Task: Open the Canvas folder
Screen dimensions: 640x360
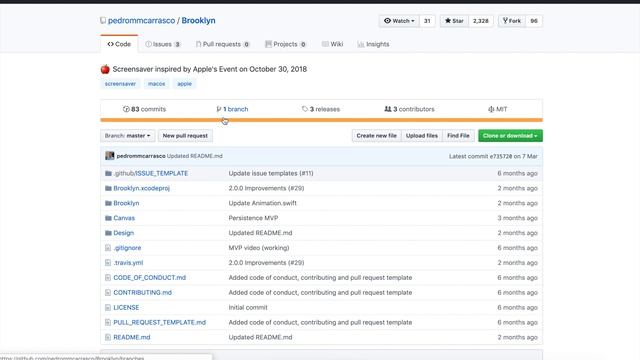Action: tap(124, 218)
